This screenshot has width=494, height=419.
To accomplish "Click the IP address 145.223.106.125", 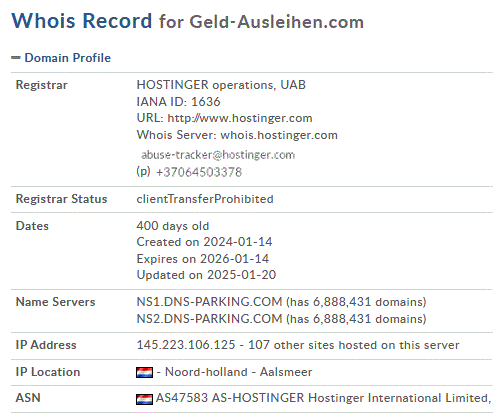I will [186, 345].
